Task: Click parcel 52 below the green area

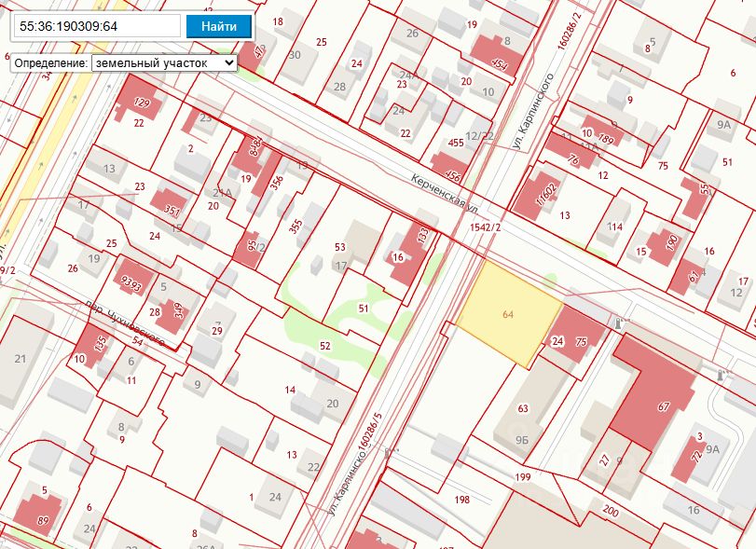Action: (325, 346)
